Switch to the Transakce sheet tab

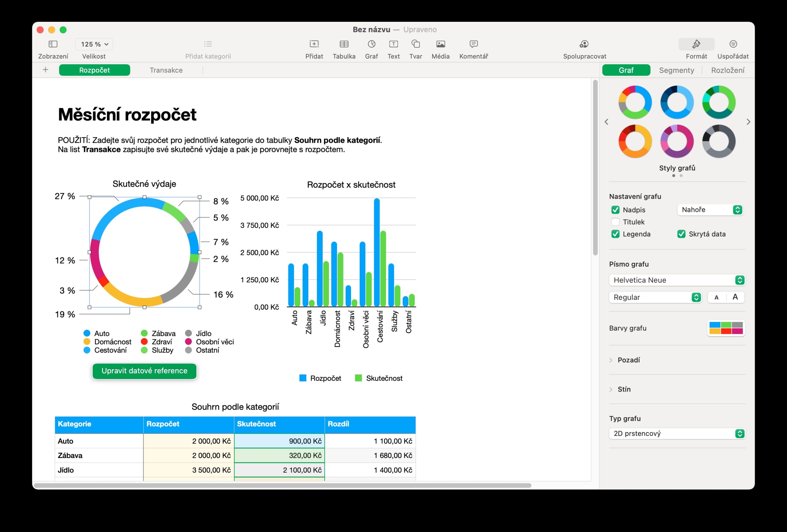point(166,70)
